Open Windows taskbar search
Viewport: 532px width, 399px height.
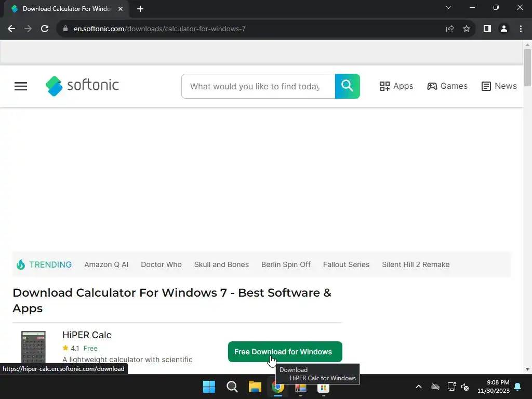click(232, 387)
